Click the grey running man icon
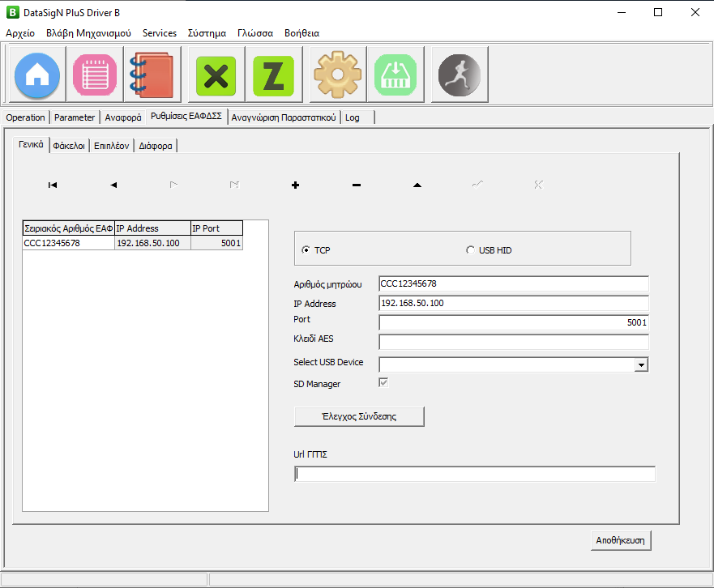 click(x=460, y=75)
